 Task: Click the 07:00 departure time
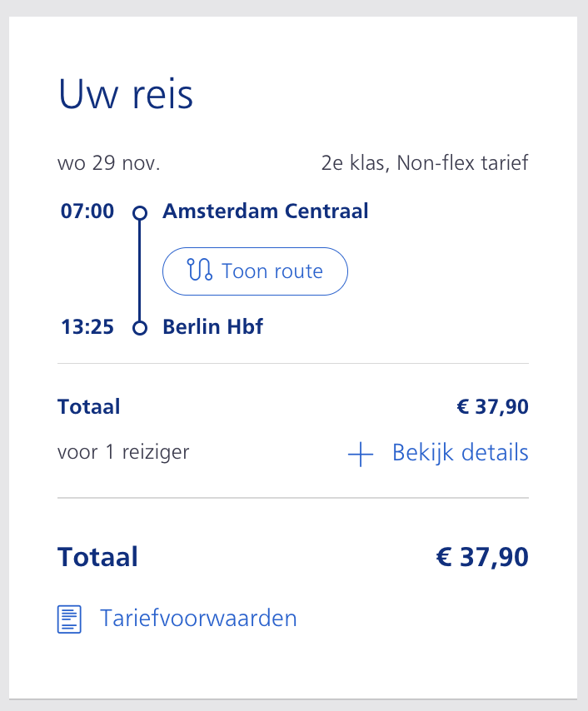point(87,211)
